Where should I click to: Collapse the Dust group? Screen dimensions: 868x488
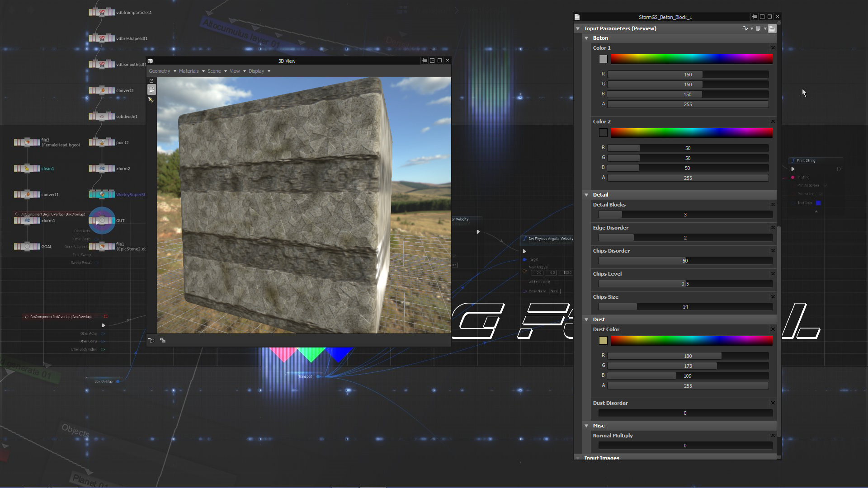[586, 320]
